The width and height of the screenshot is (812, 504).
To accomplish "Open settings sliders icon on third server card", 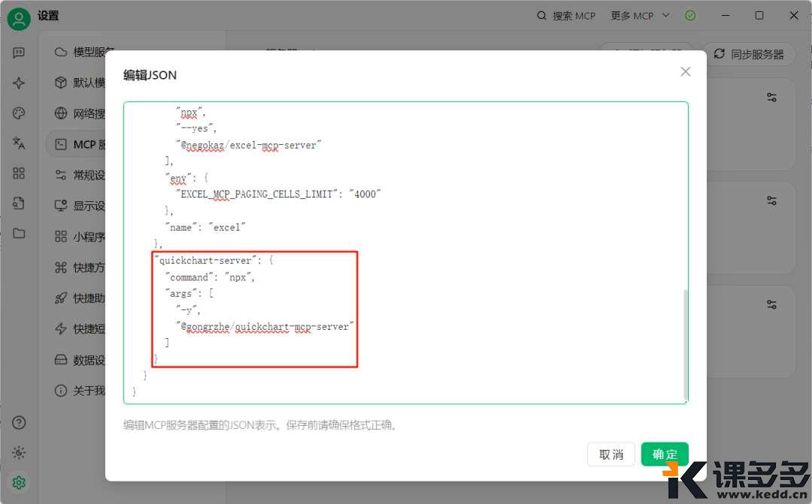I will [x=771, y=304].
